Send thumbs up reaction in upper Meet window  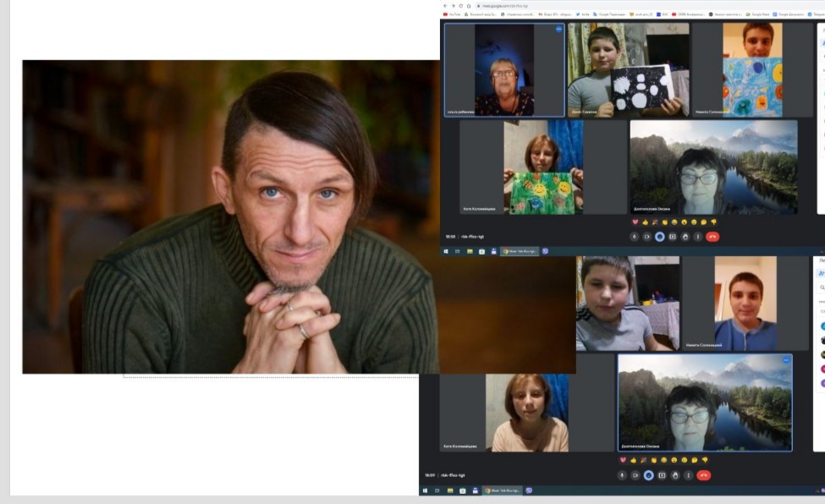click(645, 222)
